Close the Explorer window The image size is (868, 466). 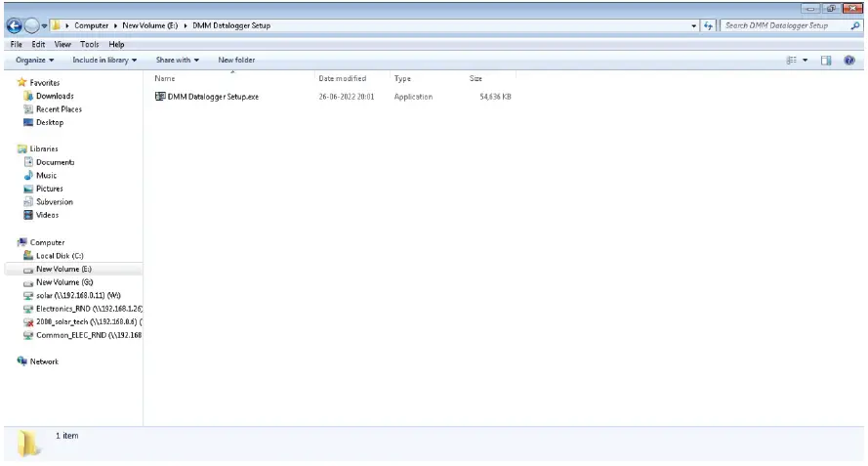[x=852, y=9]
